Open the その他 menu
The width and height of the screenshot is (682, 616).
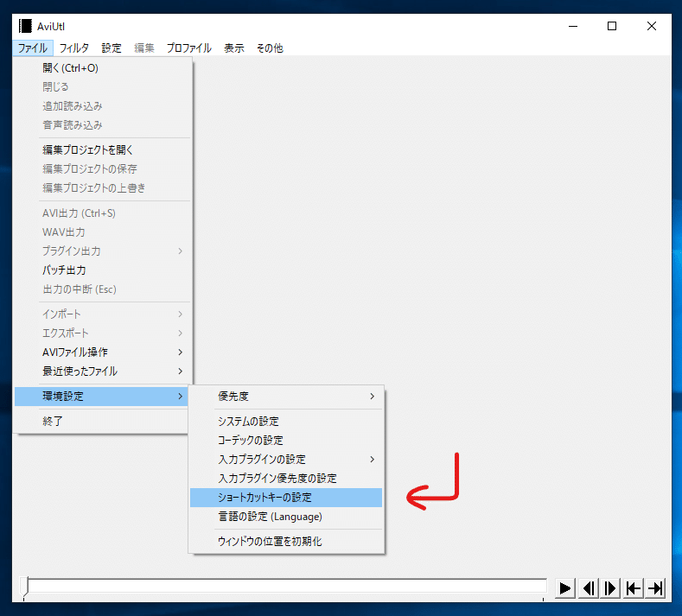coord(270,48)
